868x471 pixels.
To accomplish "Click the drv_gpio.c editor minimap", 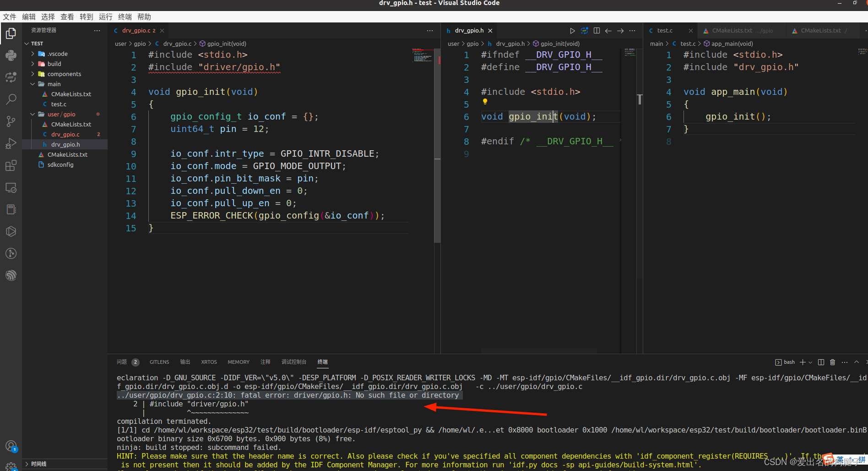I will (x=423, y=55).
